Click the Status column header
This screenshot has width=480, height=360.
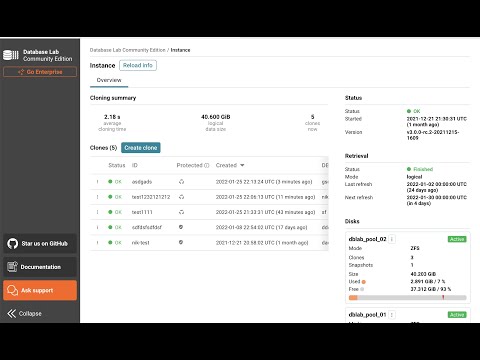pos(117,165)
